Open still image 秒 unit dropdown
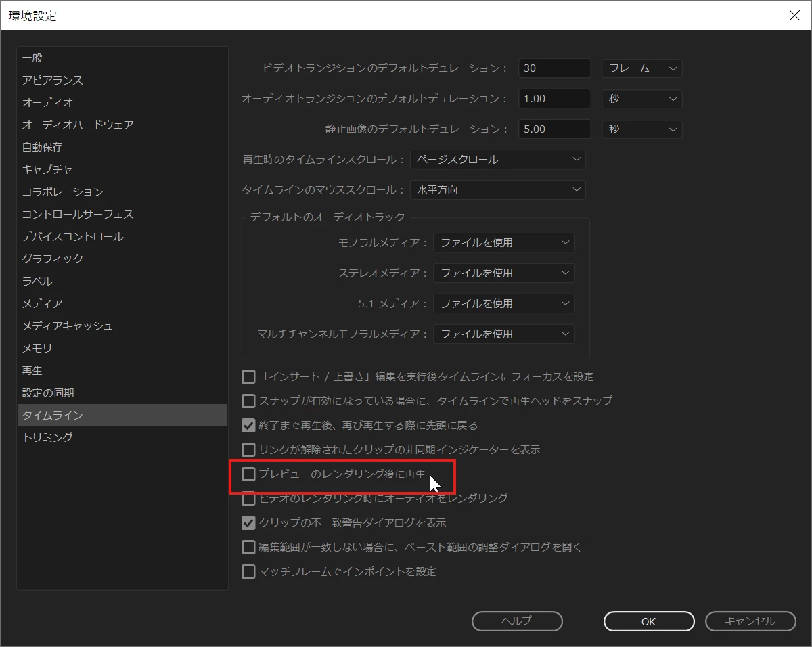The width and height of the screenshot is (812, 647). pyautogui.click(x=641, y=129)
